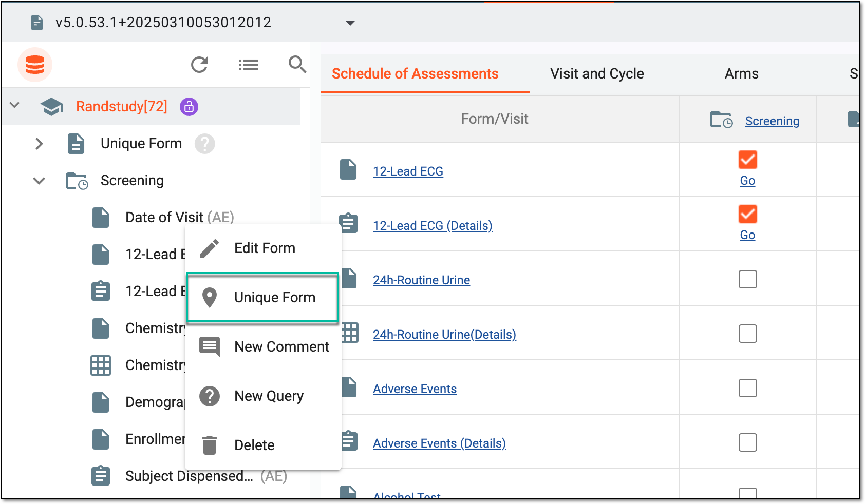Screen dimensions: 865x504
Task: Click version text v5.0.53.1+20250310053012012
Action: (163, 23)
